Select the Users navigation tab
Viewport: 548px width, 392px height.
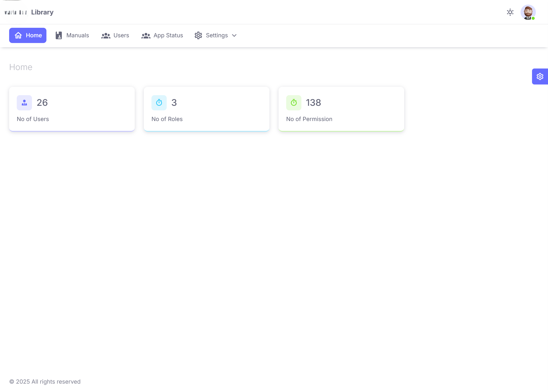coord(121,35)
